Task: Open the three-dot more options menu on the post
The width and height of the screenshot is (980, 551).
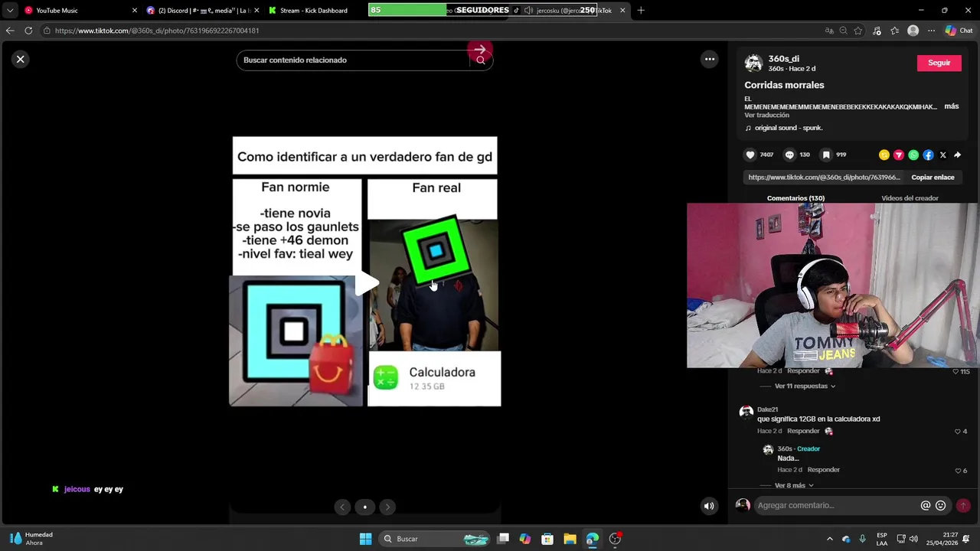Action: (x=710, y=59)
